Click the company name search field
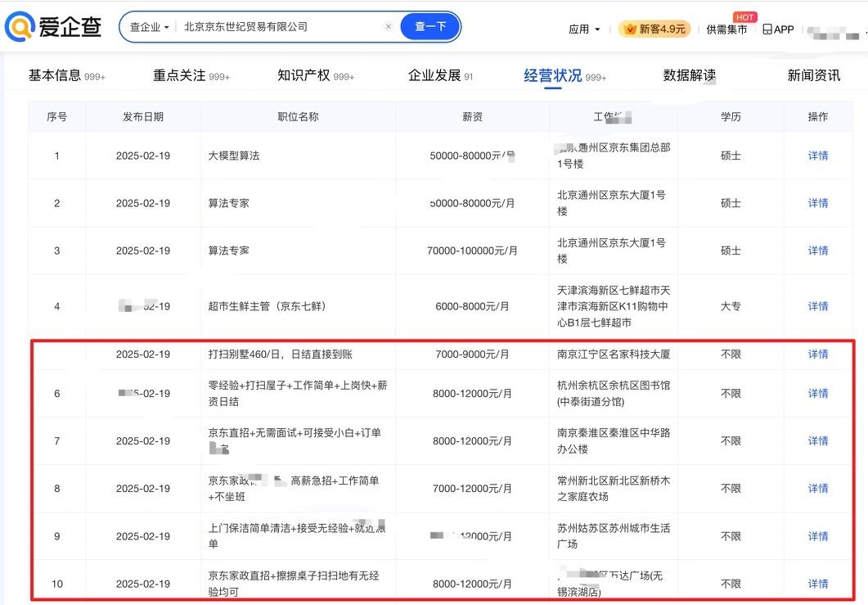The width and height of the screenshot is (868, 605). pyautogui.click(x=278, y=27)
